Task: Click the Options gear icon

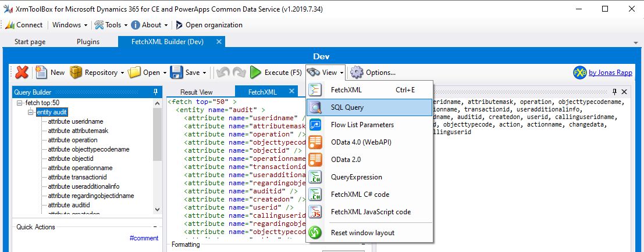Action: click(x=357, y=73)
